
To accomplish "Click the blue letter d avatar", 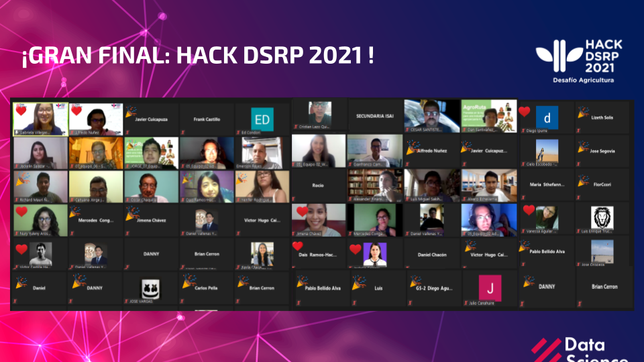I will point(547,117).
